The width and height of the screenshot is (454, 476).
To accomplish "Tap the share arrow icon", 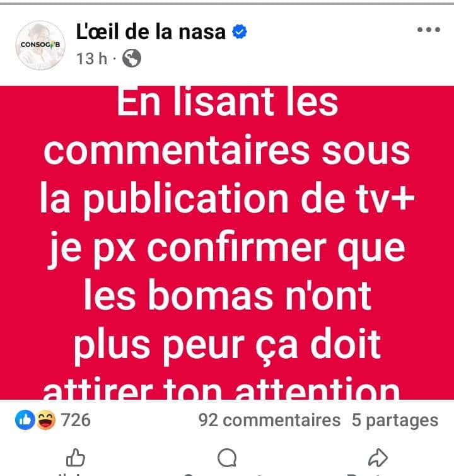I will 378,458.
